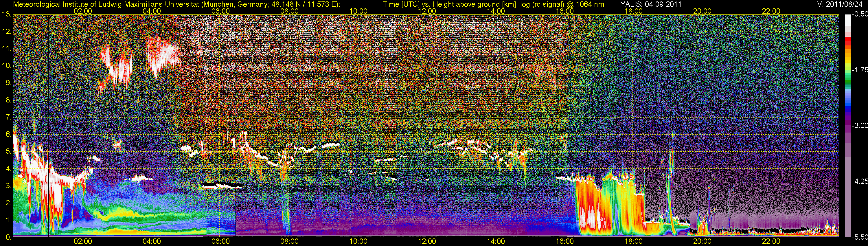Viewport: 868px width, 246px height.
Task: Pick the 4. km height axis label
Action: pyautogui.click(x=8, y=169)
